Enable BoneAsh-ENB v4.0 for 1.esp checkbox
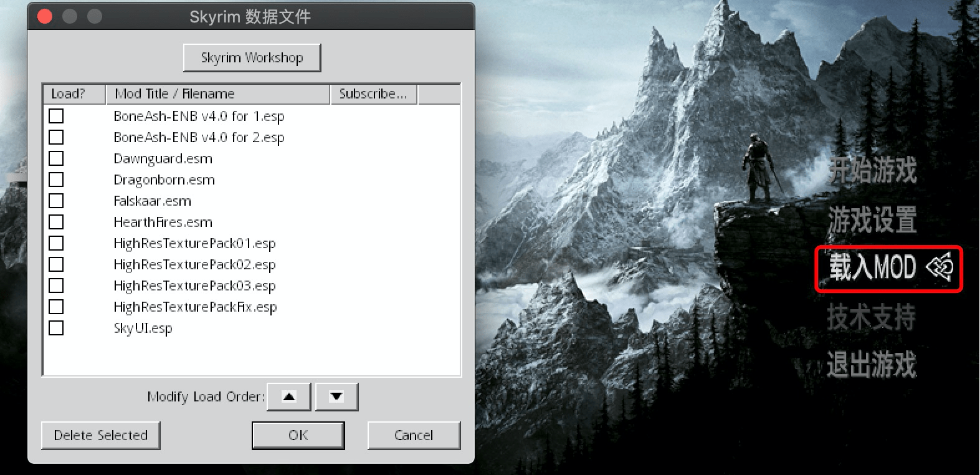Image resolution: width=980 pixels, height=475 pixels. coord(56,116)
